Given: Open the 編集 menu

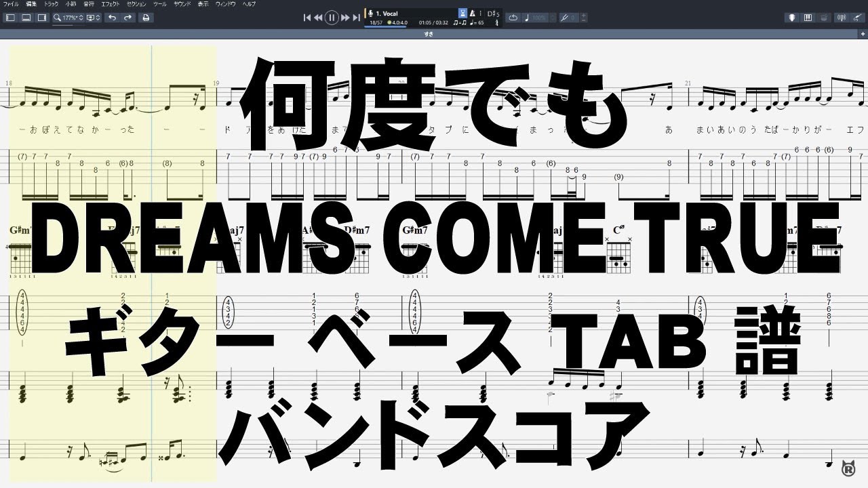Looking at the screenshot, I should [x=31, y=4].
